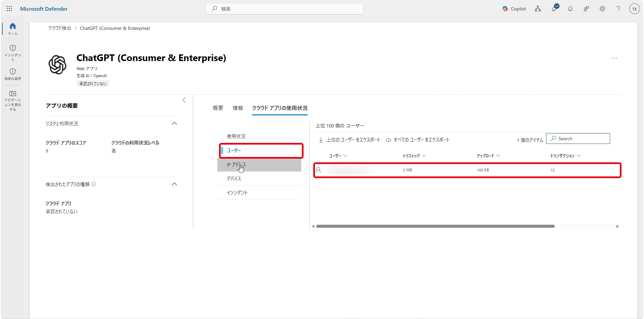Open the alerts icon with badge 32

pos(554,8)
